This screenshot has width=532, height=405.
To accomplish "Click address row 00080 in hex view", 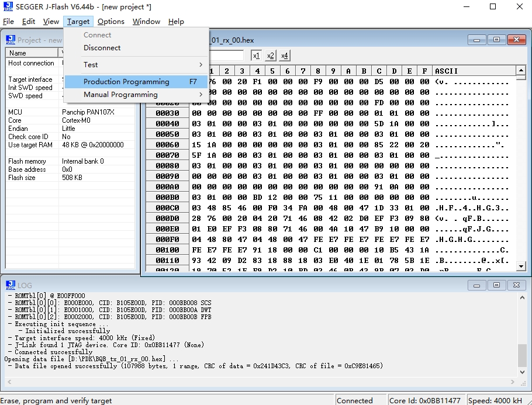I will click(x=167, y=166).
